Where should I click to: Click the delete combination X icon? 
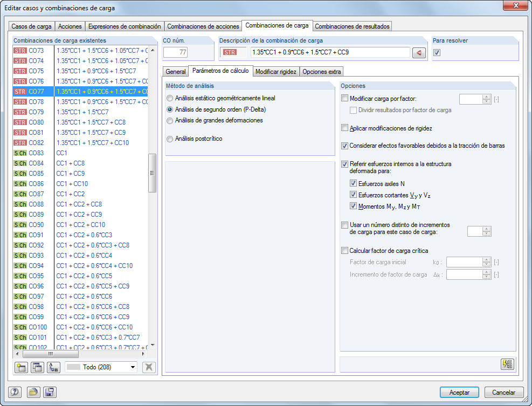[x=149, y=367]
